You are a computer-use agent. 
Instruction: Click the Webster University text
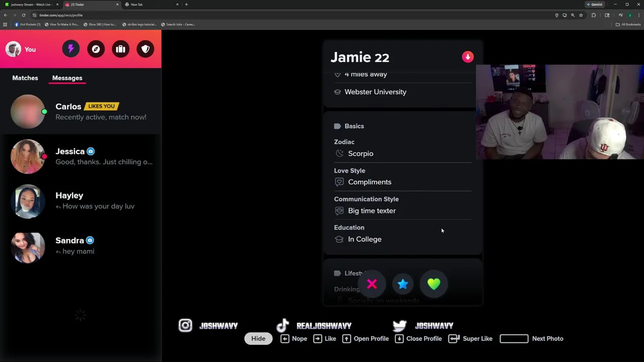375,92
